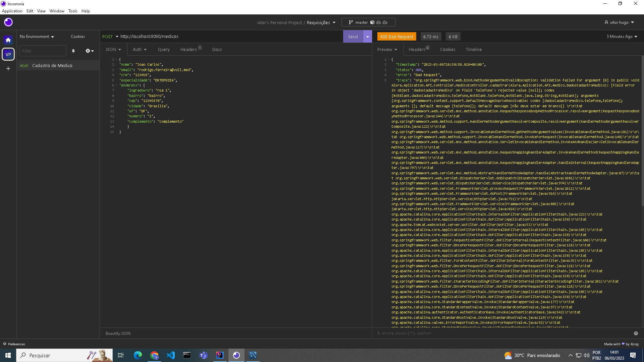Screen dimensions: 644x362
Task: Open the 3 Minutes Ago history dropdown
Action: point(622,37)
